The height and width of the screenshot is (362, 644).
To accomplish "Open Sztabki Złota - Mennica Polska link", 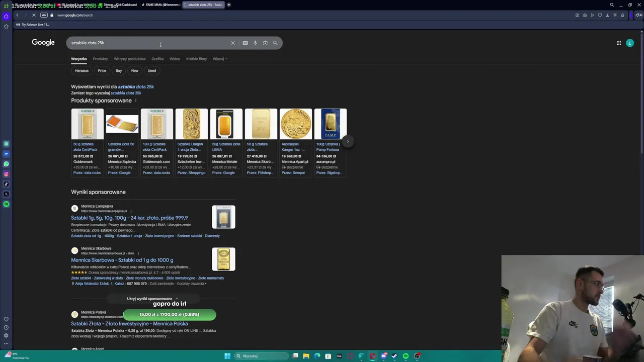I will pyautogui.click(x=129, y=324).
